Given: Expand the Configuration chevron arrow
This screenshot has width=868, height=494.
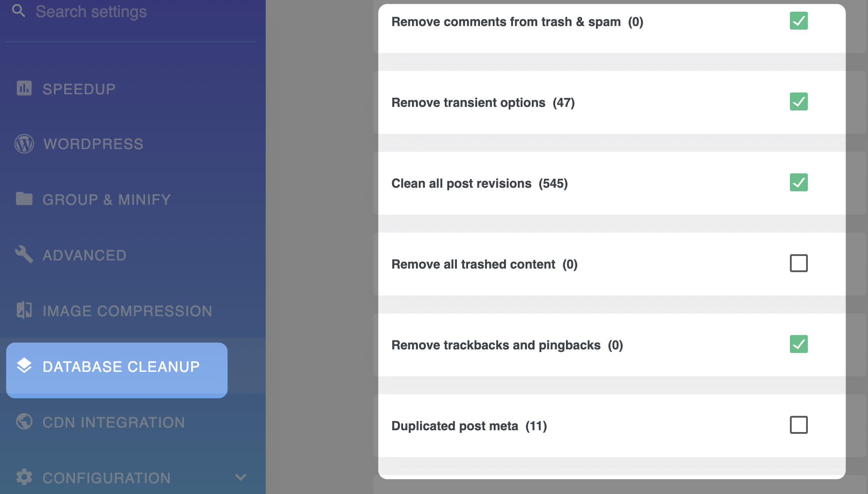Looking at the screenshot, I should click(x=241, y=477).
